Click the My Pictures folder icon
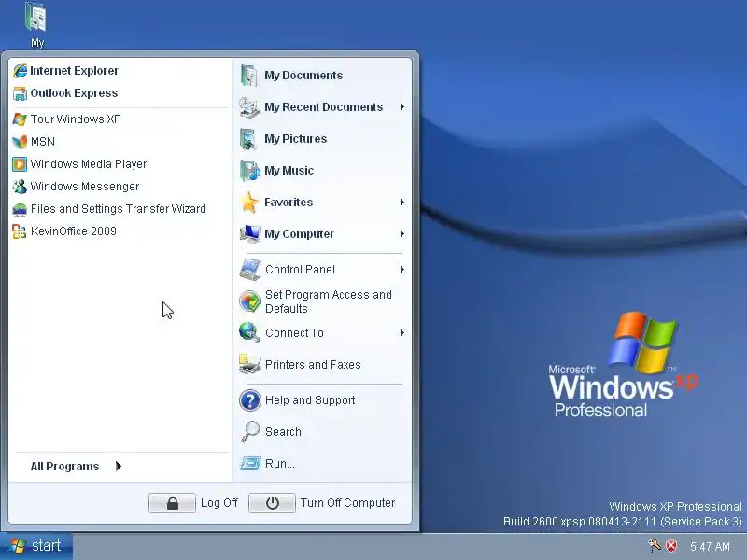The height and width of the screenshot is (560, 747). click(x=249, y=139)
